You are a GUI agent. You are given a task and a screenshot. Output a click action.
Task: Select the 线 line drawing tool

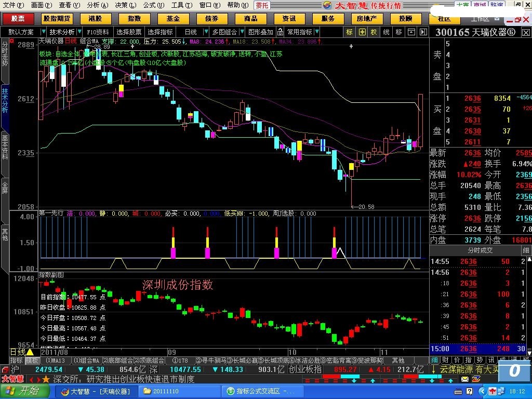pos(386,32)
